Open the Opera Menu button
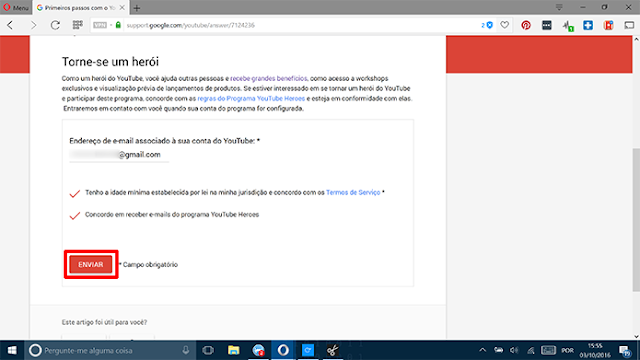This screenshot has width=640, height=360. 16,7
